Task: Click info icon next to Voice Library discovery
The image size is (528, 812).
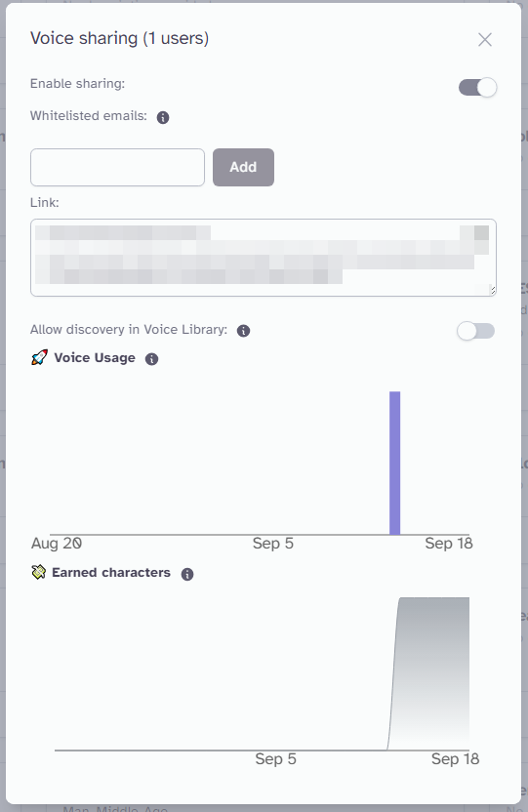Action: (x=243, y=331)
